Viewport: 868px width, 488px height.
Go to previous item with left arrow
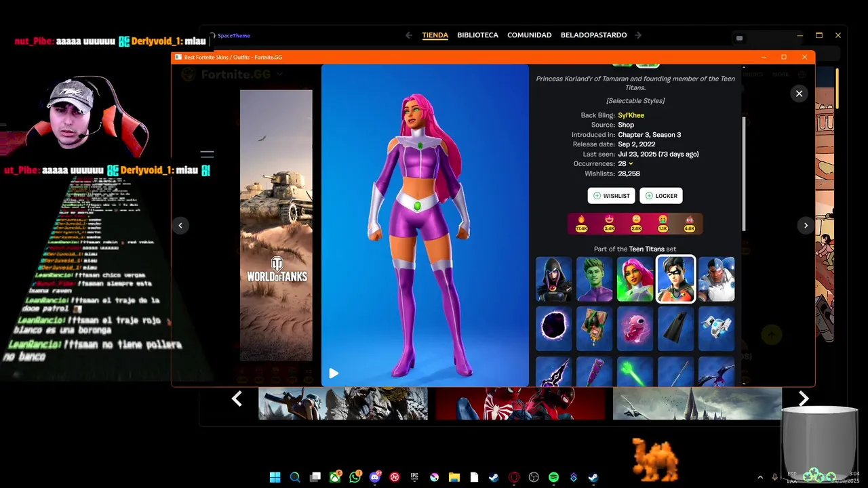(180, 226)
